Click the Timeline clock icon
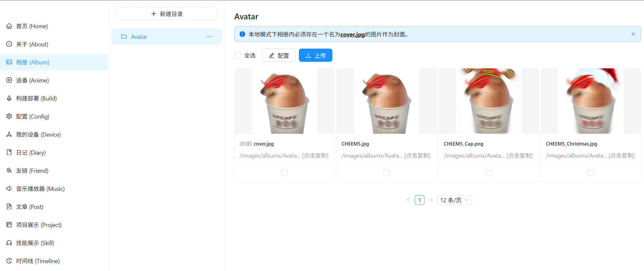 [9, 261]
